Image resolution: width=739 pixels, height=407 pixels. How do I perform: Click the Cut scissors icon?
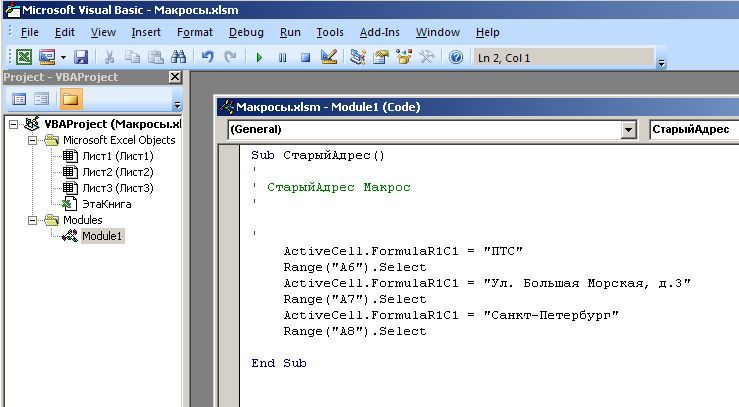click(109, 57)
